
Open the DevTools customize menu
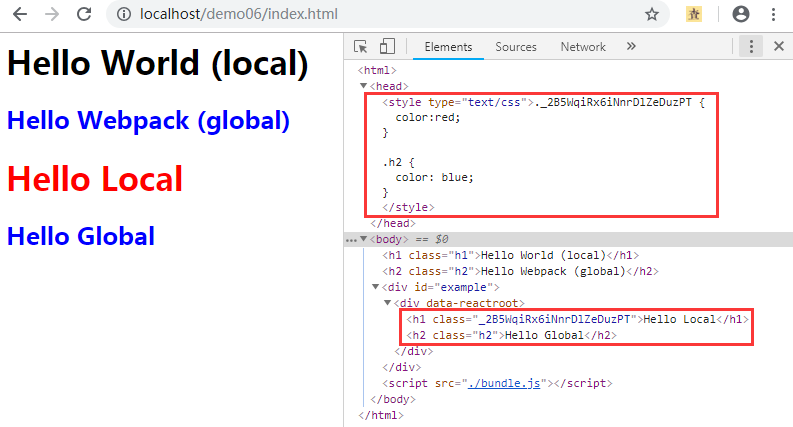[x=751, y=47]
